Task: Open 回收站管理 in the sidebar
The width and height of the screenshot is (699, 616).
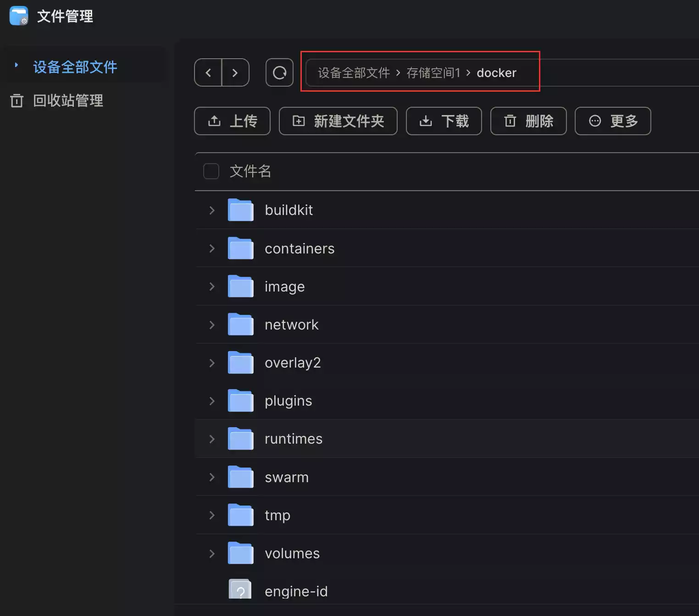Action: tap(68, 100)
